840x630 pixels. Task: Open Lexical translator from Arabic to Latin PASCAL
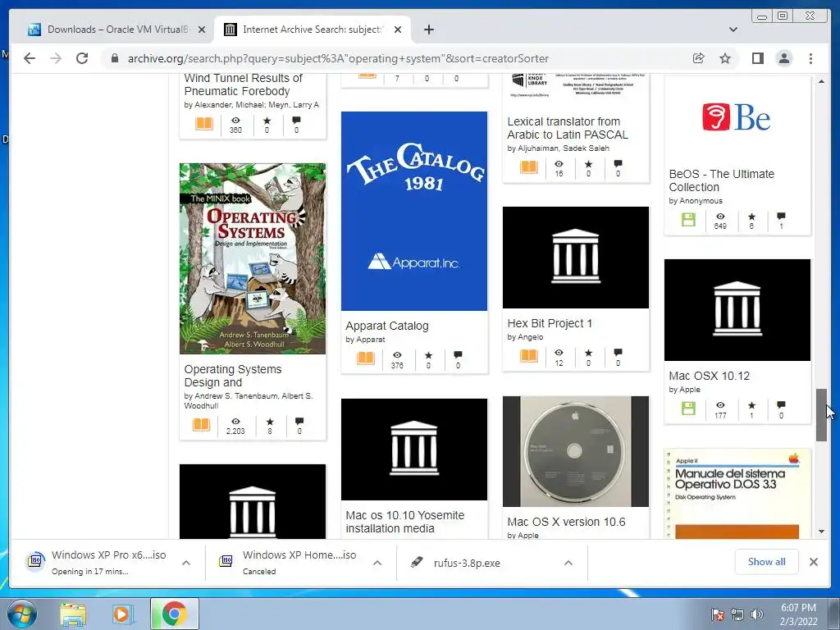coord(568,128)
